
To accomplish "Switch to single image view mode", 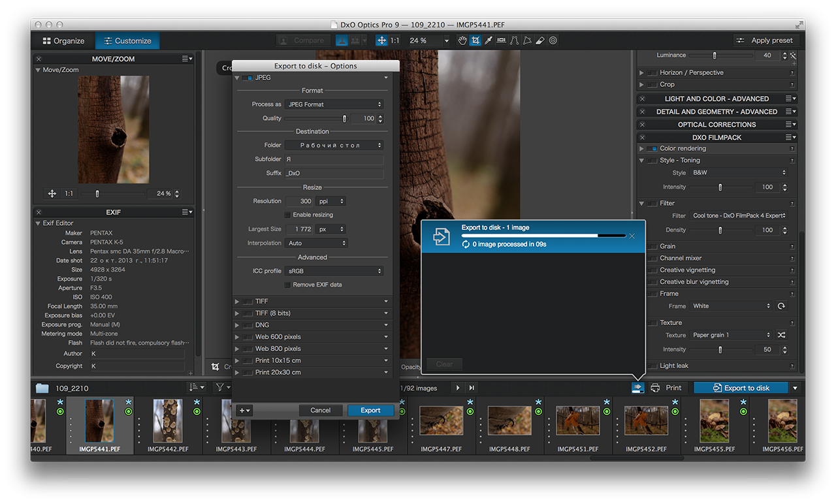I will pos(342,40).
